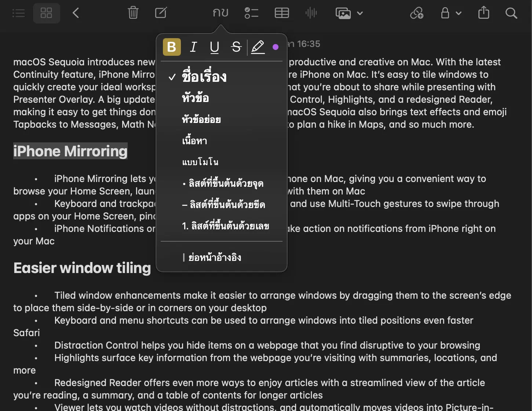This screenshot has height=411, width=532.
Task: Toggle Italic formatting in popup
Action: pyautogui.click(x=193, y=47)
